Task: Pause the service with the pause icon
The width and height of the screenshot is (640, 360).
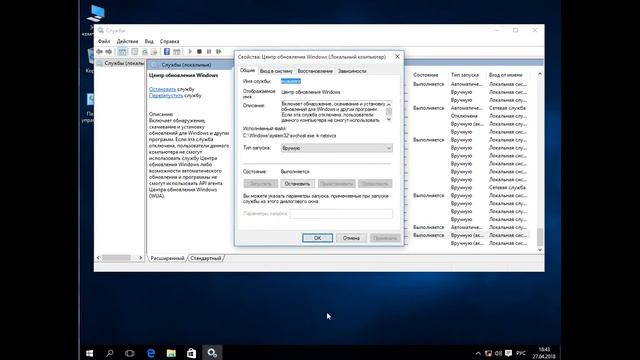Action: tap(209, 52)
